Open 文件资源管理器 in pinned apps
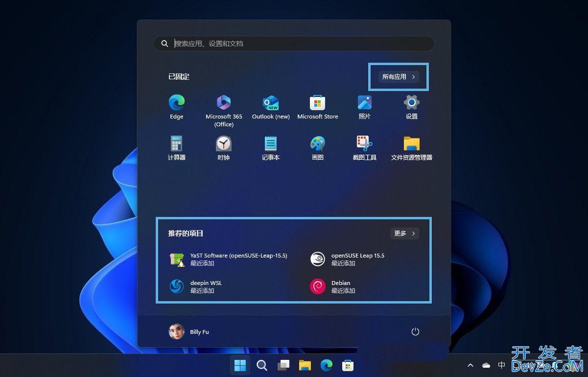The width and height of the screenshot is (588, 377). [412, 148]
